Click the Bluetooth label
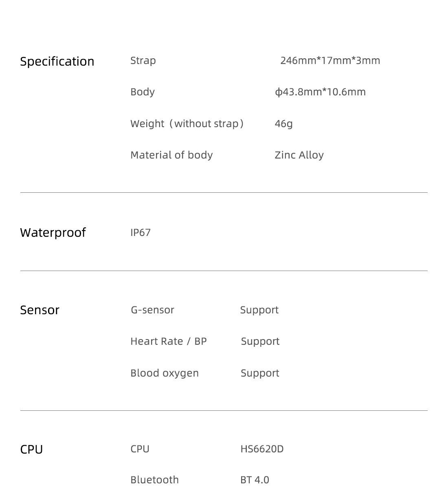Image resolution: width=448 pixels, height=487 pixels. pos(155,480)
